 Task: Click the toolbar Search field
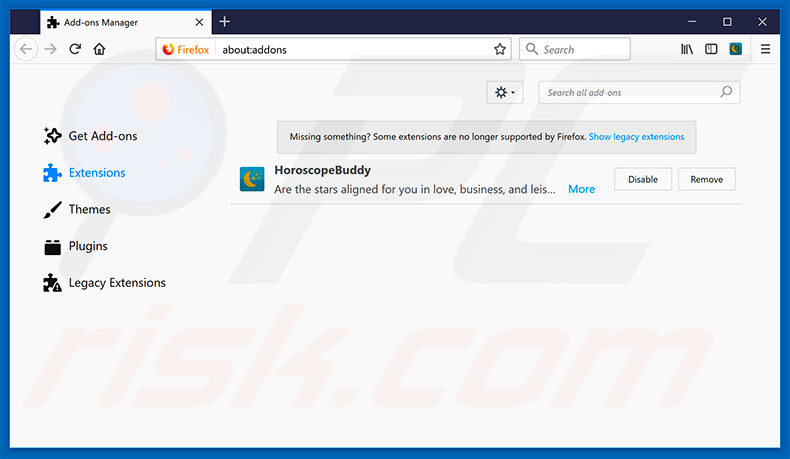click(x=575, y=49)
